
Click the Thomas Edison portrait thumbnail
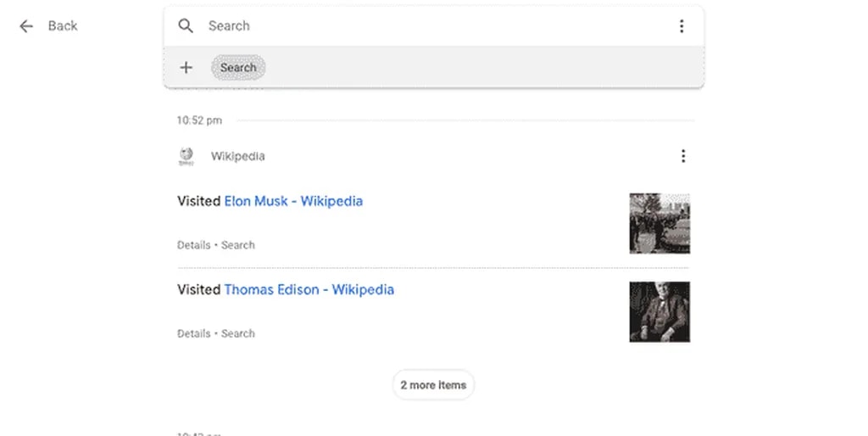(x=659, y=311)
